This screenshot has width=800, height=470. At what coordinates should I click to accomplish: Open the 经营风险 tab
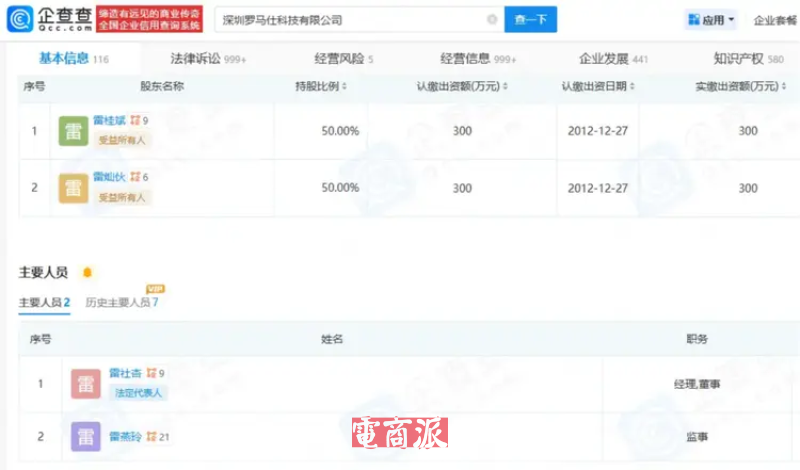coord(344,59)
